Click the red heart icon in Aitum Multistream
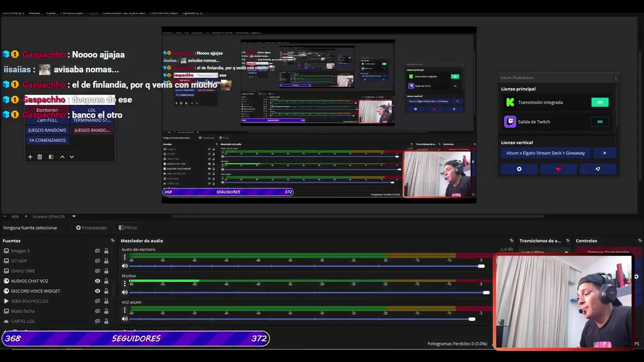 point(558,169)
